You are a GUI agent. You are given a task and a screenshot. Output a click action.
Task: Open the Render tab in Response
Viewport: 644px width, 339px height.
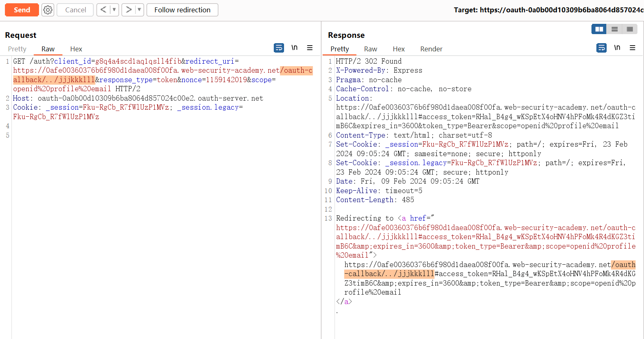click(x=431, y=49)
